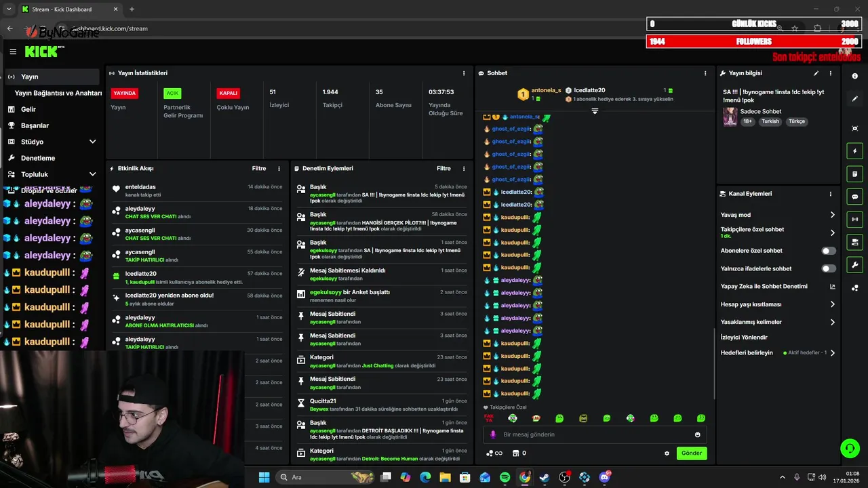
Task: Toggle the document widget icon in the right sidebar
Action: click(x=854, y=174)
